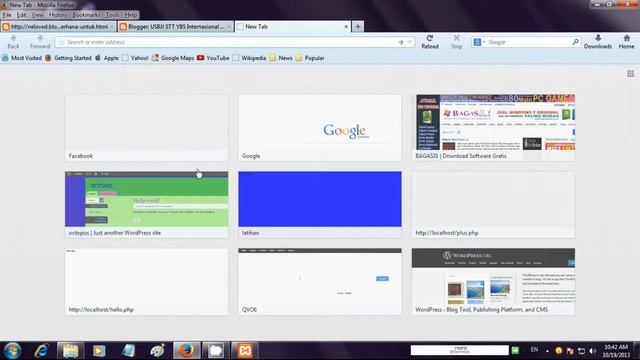Open the History menu
This screenshot has width=640, height=360.
pos(58,15)
